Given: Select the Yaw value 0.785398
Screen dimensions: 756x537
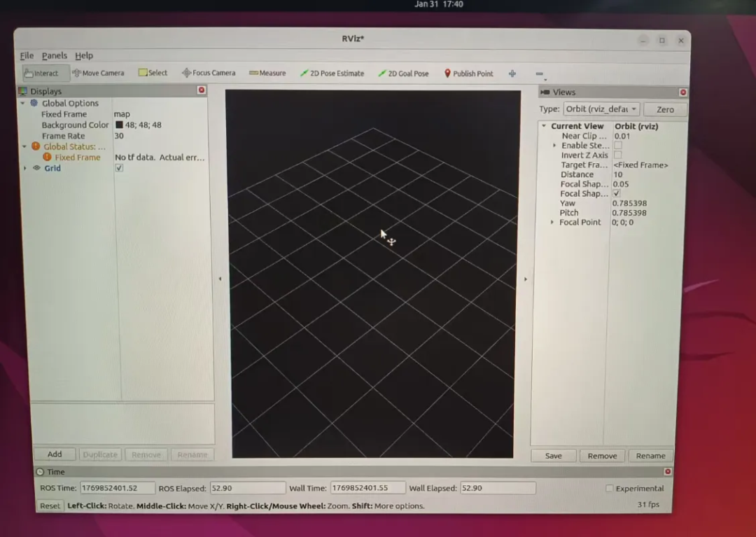Looking at the screenshot, I should pyautogui.click(x=629, y=203).
